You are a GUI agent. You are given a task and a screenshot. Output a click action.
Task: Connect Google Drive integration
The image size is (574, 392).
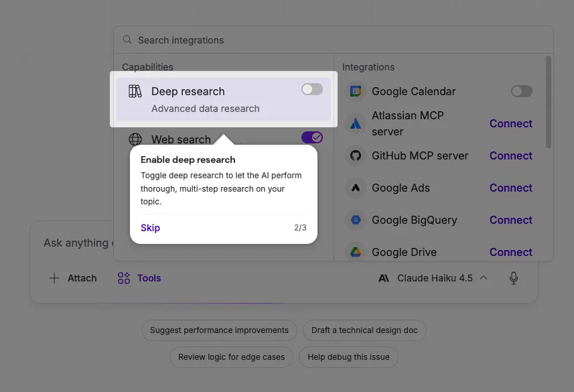(510, 252)
